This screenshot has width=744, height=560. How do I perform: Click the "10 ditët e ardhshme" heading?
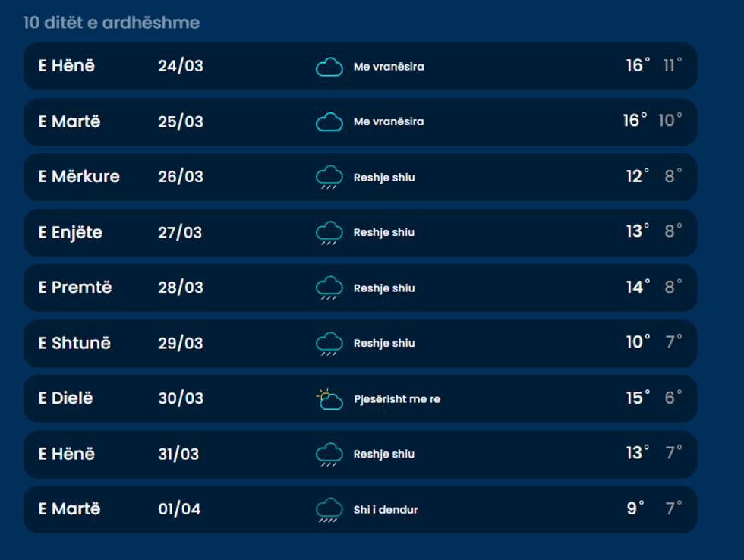[x=111, y=23]
